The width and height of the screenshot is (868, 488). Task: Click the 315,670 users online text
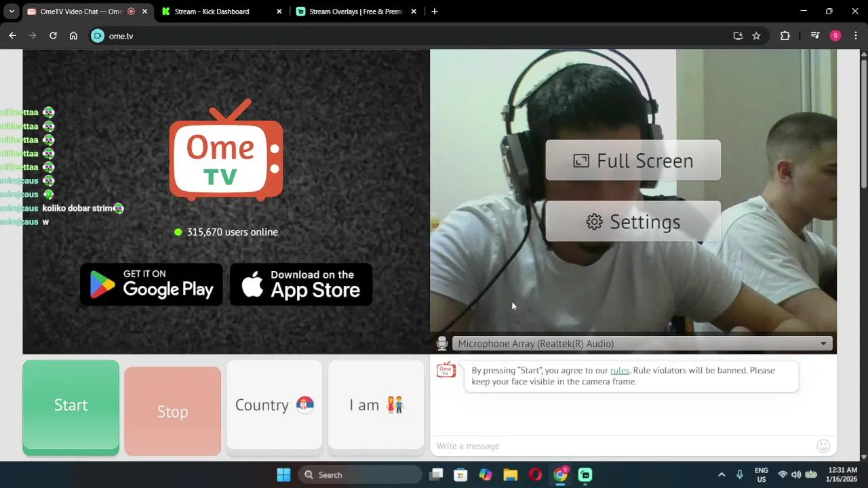coord(232,232)
